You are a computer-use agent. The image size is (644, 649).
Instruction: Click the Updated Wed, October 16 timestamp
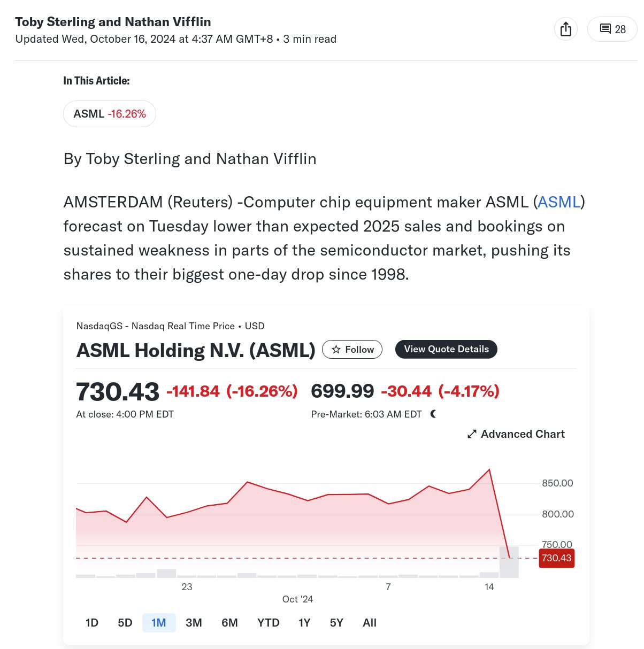[x=144, y=39]
